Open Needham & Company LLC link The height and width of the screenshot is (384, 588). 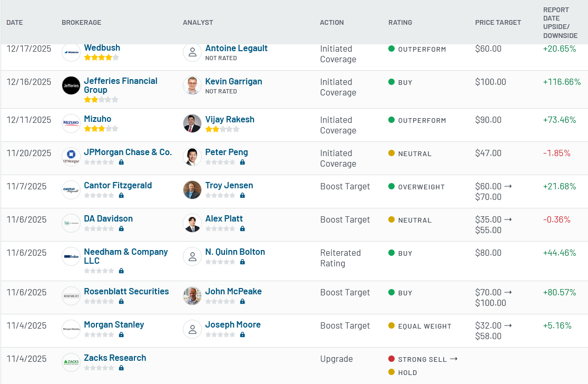(125, 256)
